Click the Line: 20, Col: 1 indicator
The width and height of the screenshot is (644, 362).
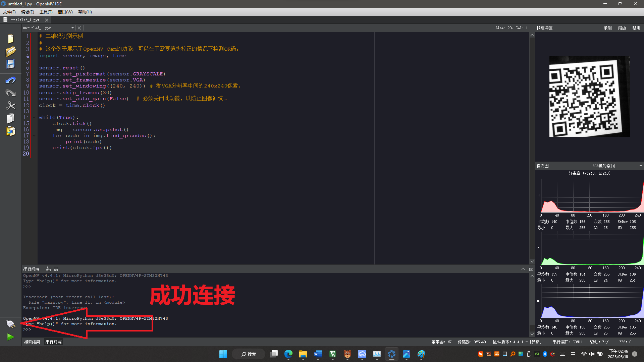[512, 28]
